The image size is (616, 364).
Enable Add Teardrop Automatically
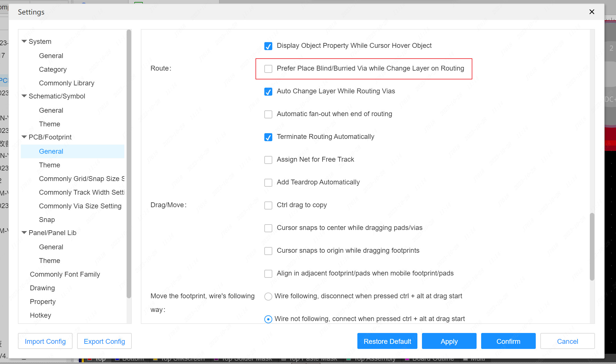[268, 182]
